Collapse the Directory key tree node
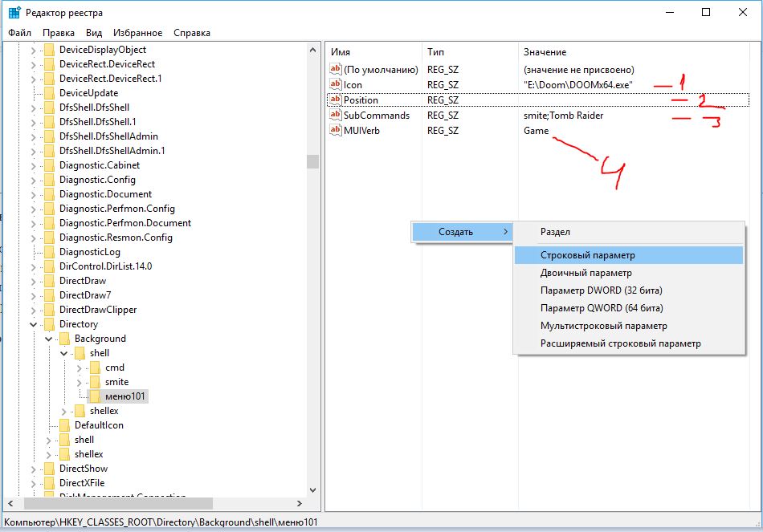The height and width of the screenshot is (532, 763). coord(34,324)
